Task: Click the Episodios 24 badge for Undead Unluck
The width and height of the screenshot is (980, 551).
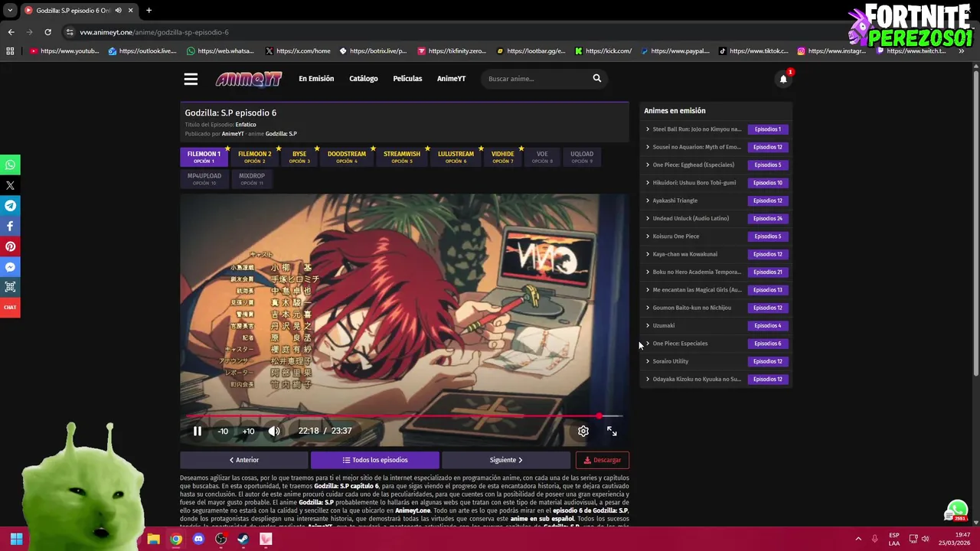Action: click(768, 218)
